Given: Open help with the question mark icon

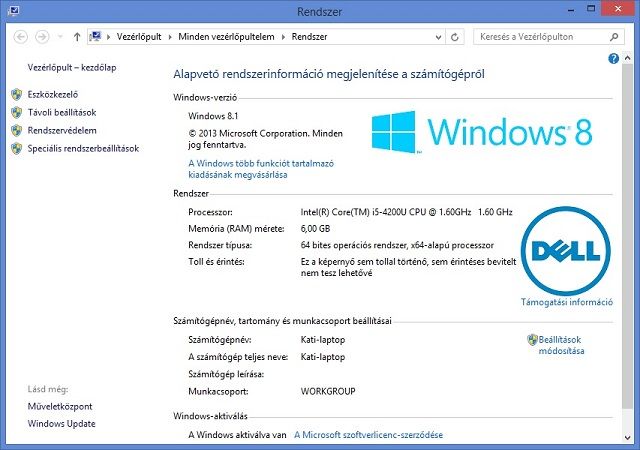Looking at the screenshot, I should pyautogui.click(x=613, y=58).
